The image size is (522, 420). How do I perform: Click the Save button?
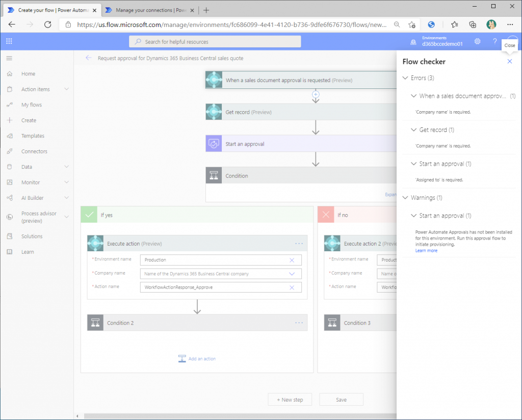coord(341,400)
